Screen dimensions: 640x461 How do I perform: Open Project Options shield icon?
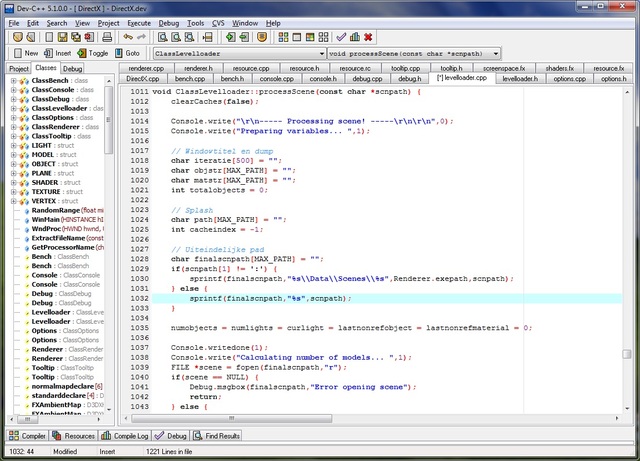tap(262, 37)
